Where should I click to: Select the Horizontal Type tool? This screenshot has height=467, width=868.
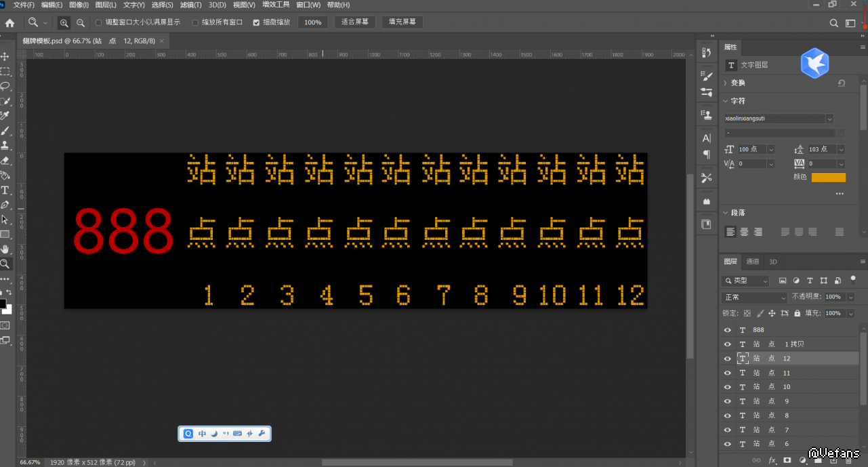coord(5,190)
